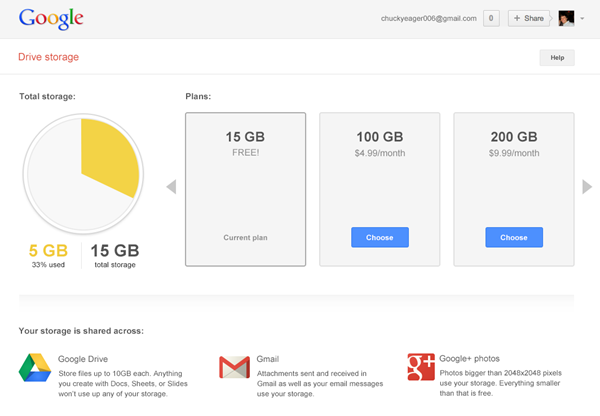This screenshot has width=600, height=416.
Task: Open the notifications counter box
Action: 491,18
